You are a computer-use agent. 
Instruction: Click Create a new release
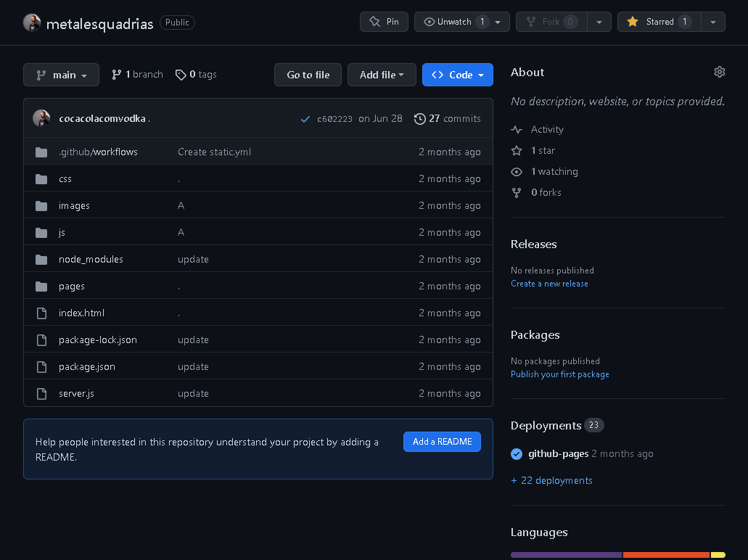(x=549, y=284)
